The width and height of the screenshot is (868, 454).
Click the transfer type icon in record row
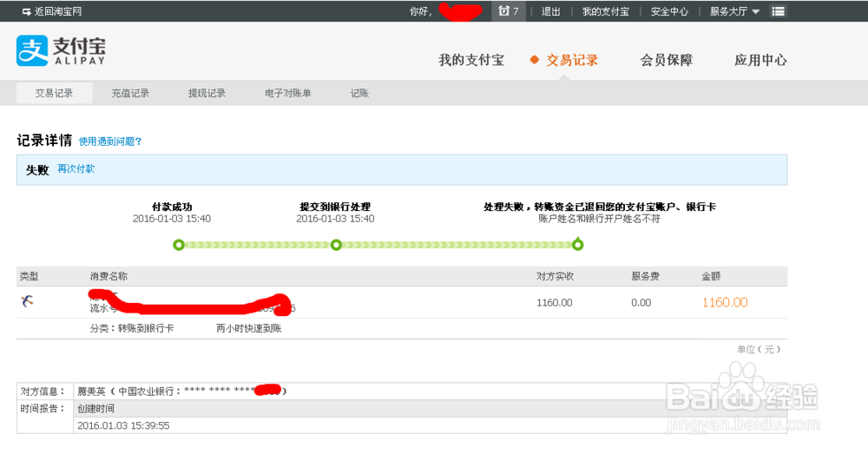[27, 301]
